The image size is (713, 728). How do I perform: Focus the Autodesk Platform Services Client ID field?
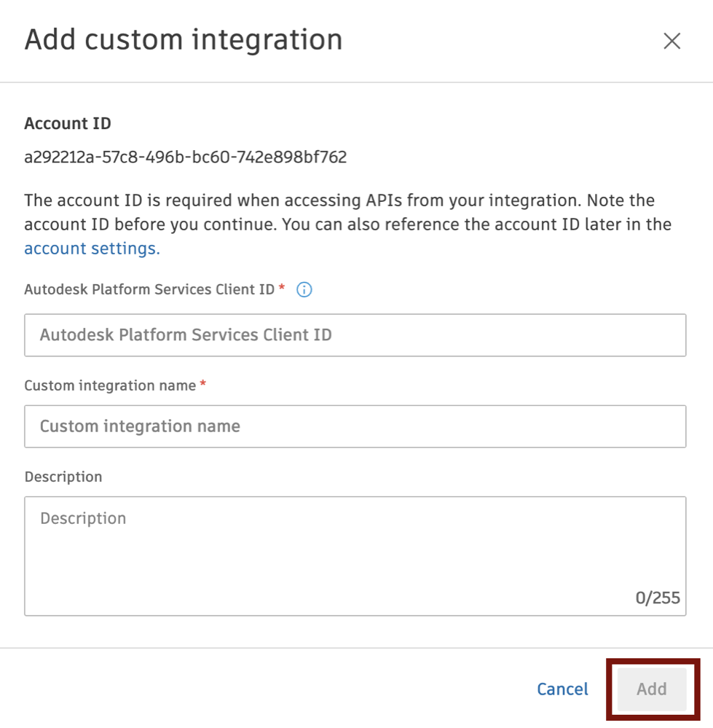(355, 334)
